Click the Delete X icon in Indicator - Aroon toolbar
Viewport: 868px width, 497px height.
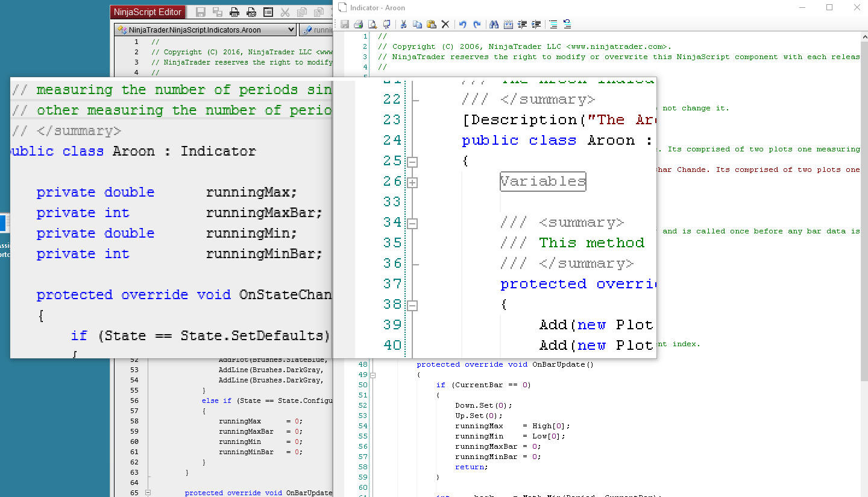click(x=445, y=24)
